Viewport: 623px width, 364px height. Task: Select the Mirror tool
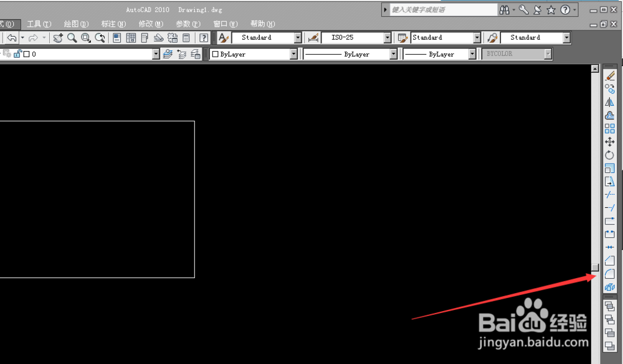point(610,102)
